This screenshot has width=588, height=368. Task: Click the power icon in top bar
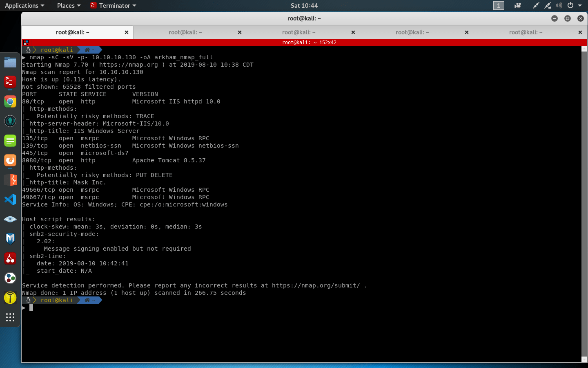570,5
